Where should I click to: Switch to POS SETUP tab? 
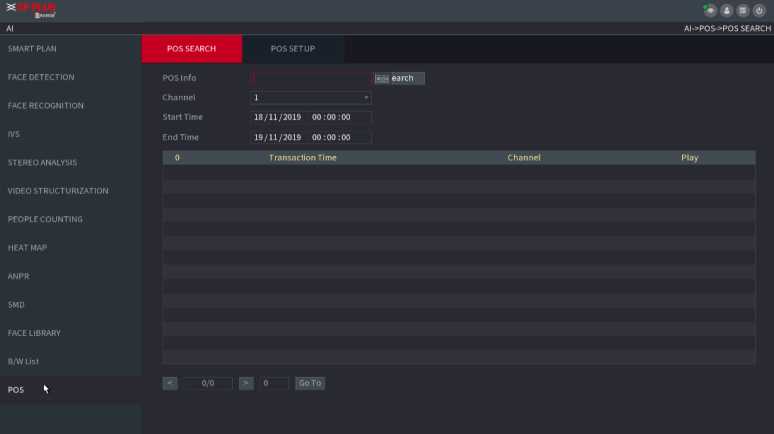pos(292,49)
